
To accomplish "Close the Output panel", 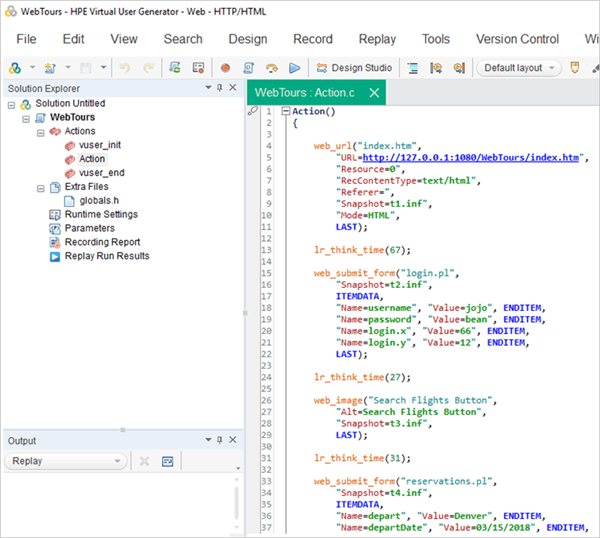I will click(233, 440).
